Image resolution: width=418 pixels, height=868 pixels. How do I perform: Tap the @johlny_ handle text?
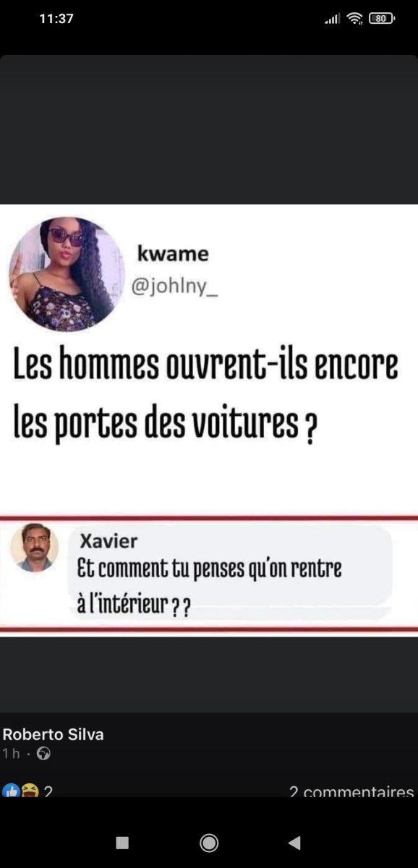click(173, 287)
